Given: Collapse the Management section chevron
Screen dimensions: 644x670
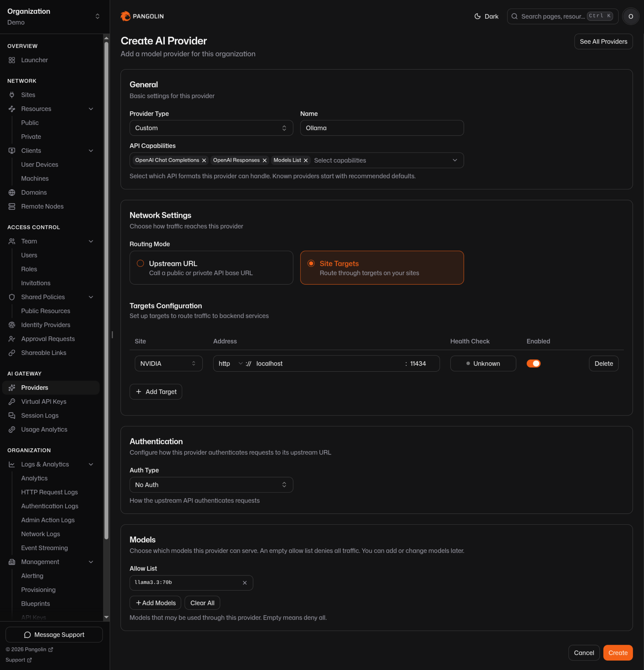Looking at the screenshot, I should [91, 562].
